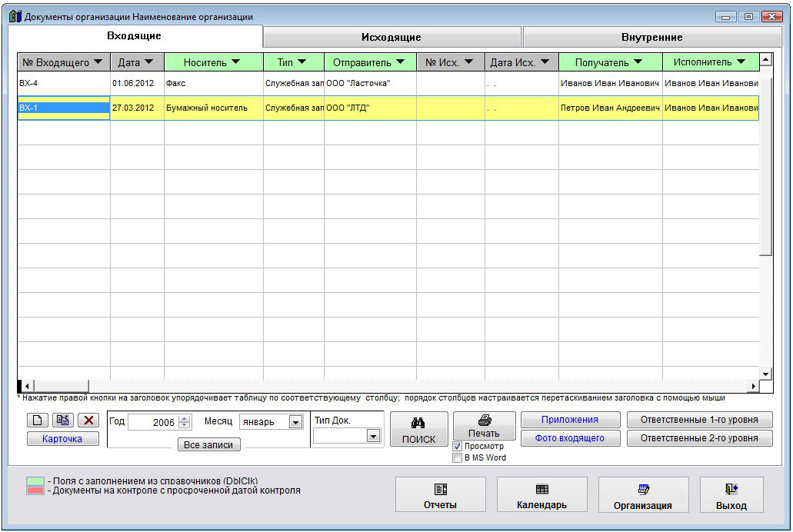
Task: Open Фото входящего
Action: [x=570, y=438]
